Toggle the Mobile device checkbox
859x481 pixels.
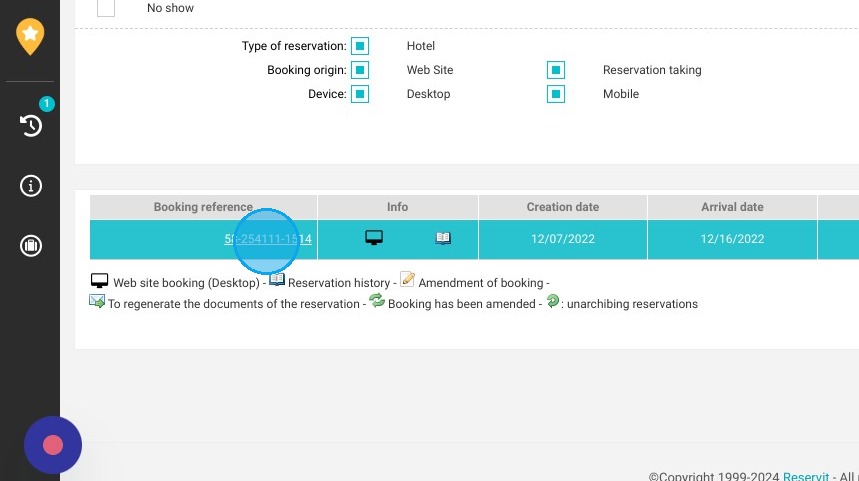coord(556,94)
